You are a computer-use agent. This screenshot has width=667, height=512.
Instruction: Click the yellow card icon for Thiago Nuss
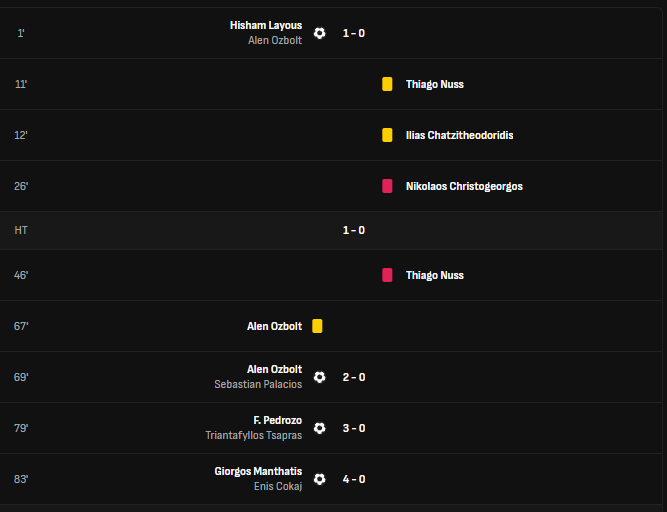tap(387, 84)
